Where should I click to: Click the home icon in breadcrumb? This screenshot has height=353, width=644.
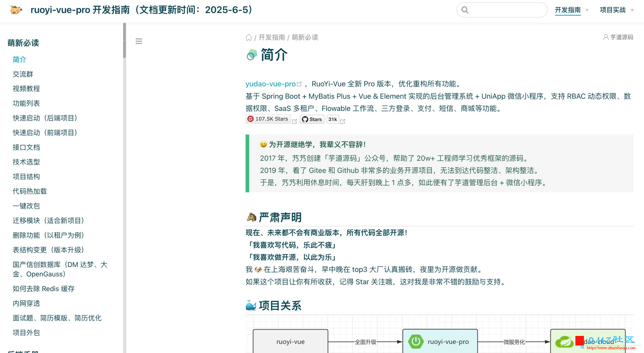tap(249, 37)
